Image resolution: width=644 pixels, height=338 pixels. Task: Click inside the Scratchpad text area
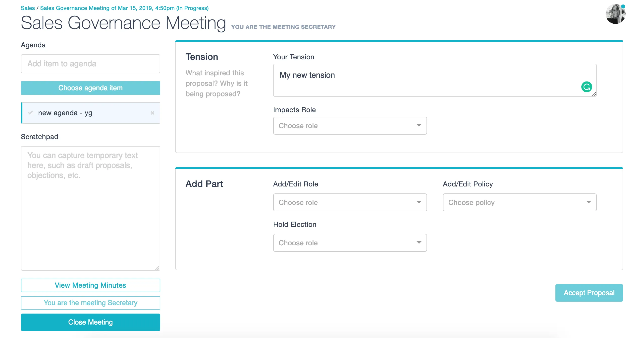click(90, 208)
